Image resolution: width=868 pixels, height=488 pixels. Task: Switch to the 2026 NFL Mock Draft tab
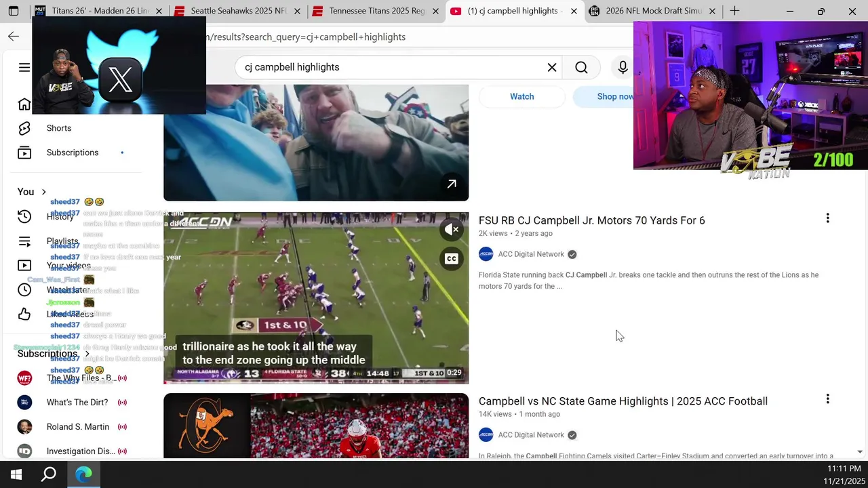(654, 11)
